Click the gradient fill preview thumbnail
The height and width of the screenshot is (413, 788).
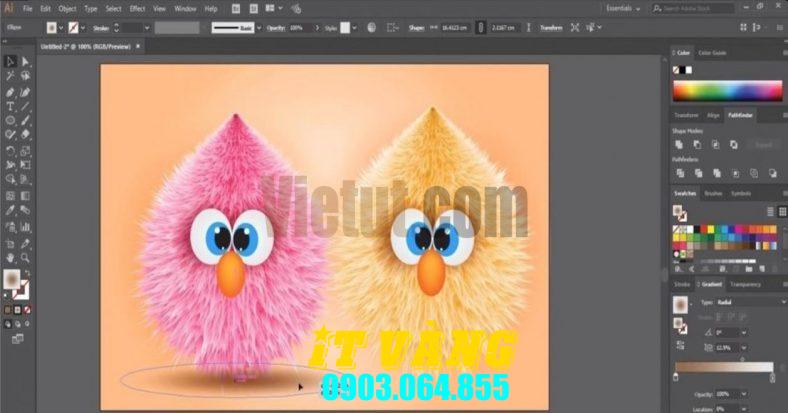coord(680,304)
